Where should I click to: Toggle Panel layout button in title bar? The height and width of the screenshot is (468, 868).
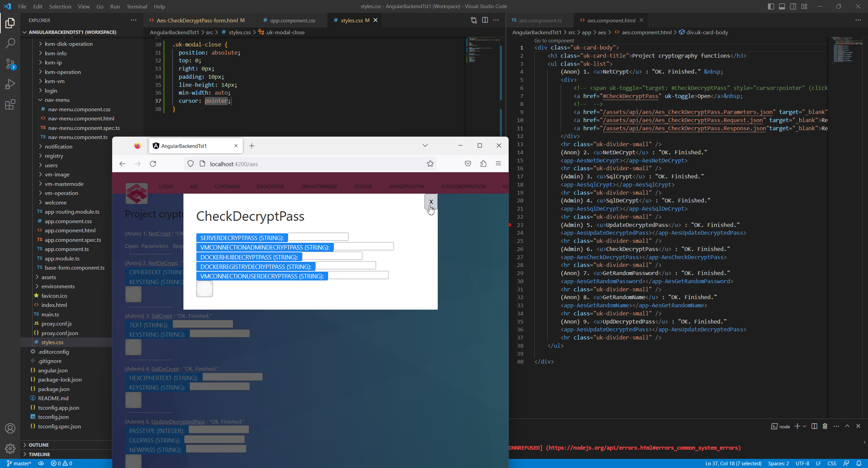tap(782, 6)
